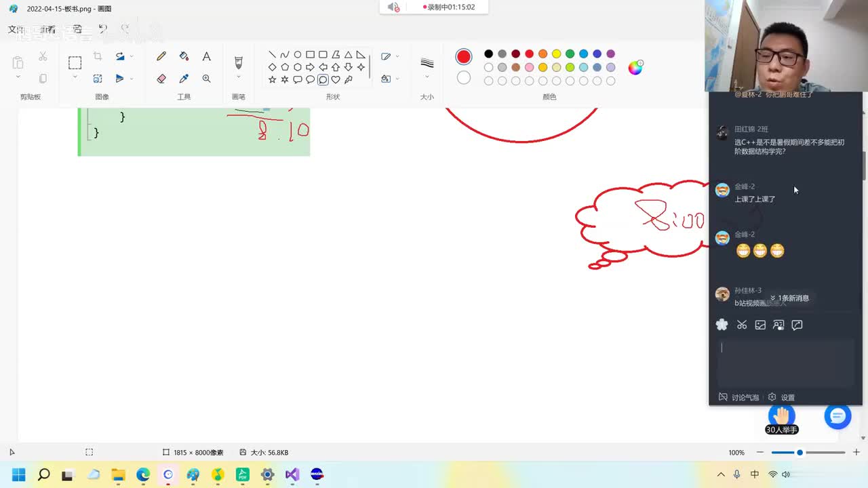Open the Edit colors wheel
Viewport: 868px width, 488px height.
coord(635,67)
